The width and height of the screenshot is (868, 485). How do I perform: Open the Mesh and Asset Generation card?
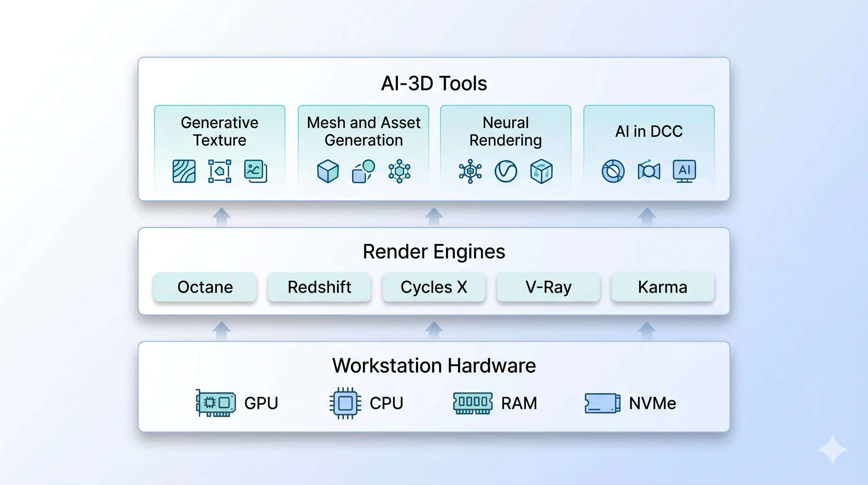[x=363, y=148]
